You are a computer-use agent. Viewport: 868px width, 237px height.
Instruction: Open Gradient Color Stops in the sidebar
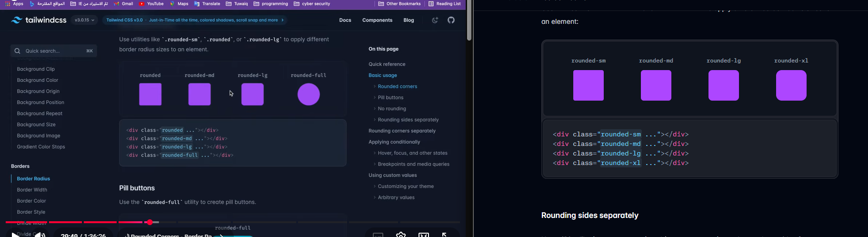tap(41, 147)
